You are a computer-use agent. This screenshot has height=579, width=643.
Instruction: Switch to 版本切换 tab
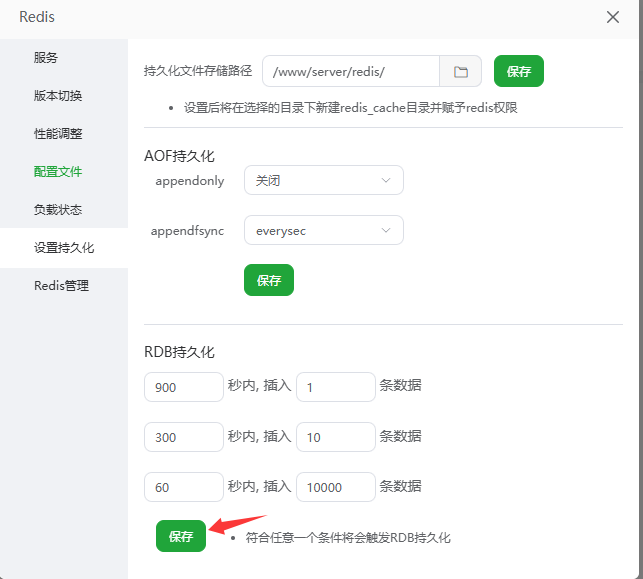(x=58, y=96)
